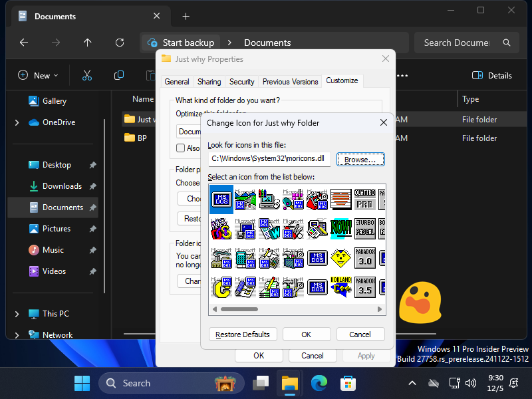The width and height of the screenshot is (532, 399).
Task: Click the icon list right scroll arrow
Action: click(x=380, y=309)
